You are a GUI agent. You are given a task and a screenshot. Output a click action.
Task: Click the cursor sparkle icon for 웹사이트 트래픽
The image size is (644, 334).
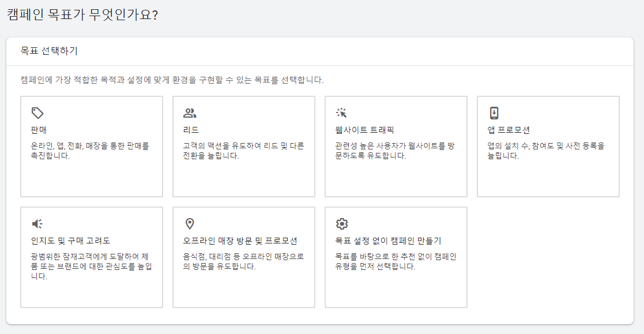click(x=342, y=113)
